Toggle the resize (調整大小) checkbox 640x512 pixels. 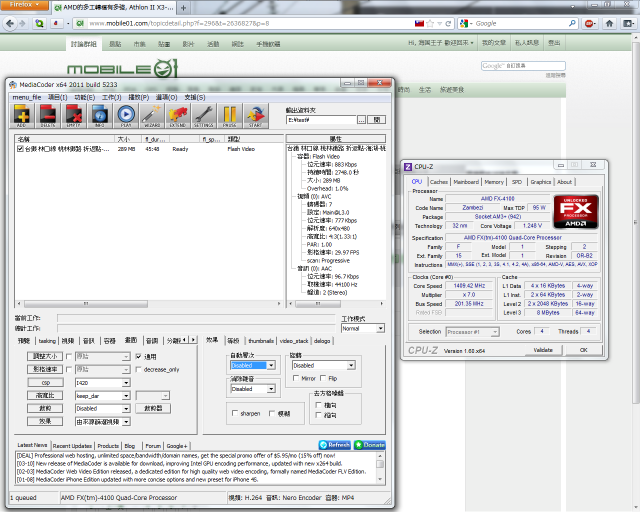click(x=69, y=356)
